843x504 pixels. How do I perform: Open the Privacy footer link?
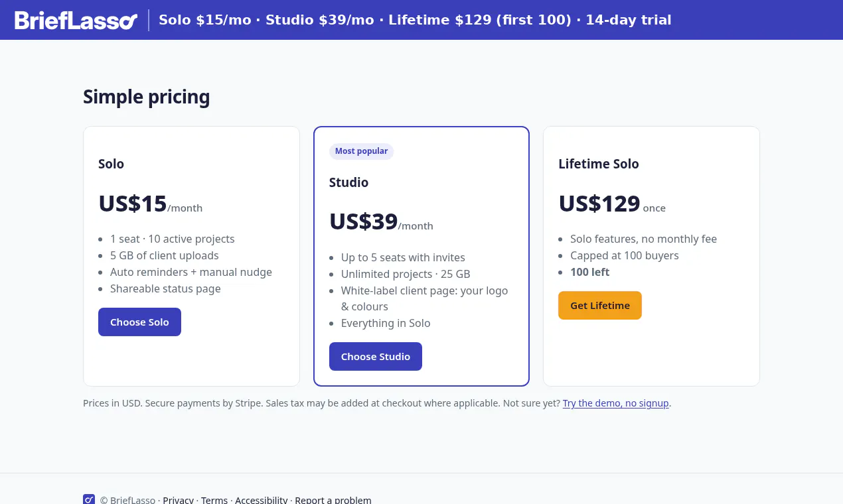(179, 500)
